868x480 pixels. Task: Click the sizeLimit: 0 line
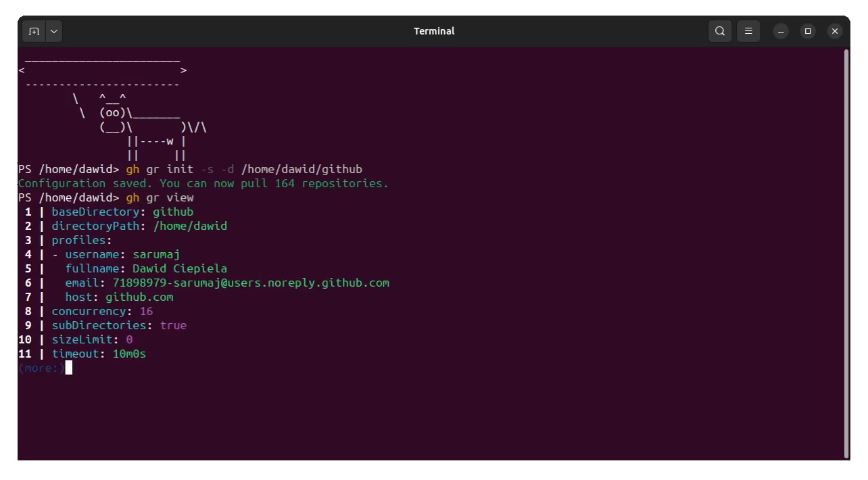[x=92, y=339]
